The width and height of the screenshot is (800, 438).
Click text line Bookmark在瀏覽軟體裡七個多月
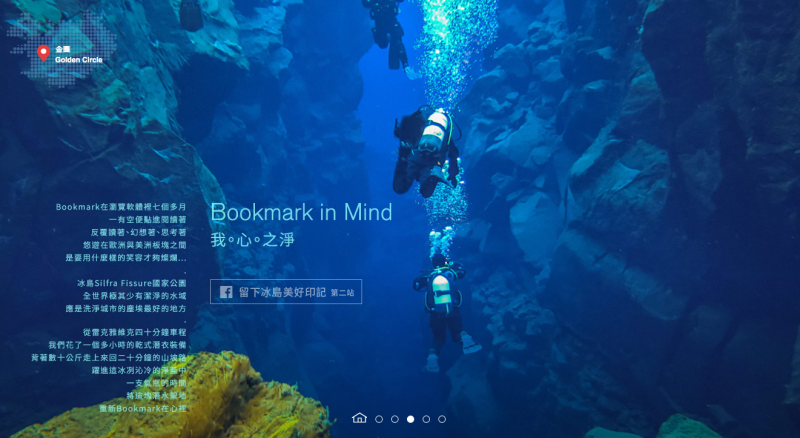click(x=121, y=207)
